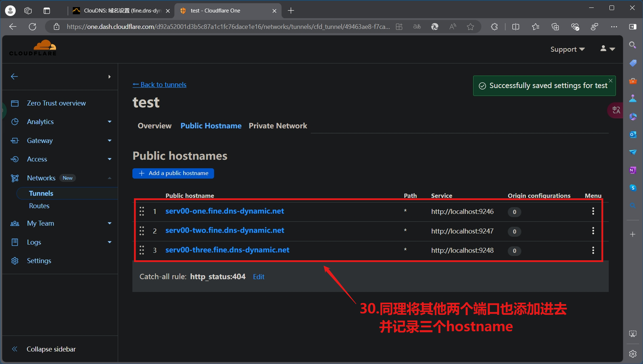643x364 pixels.
Task: Close the test - Cloudflare One tab
Action: (274, 11)
